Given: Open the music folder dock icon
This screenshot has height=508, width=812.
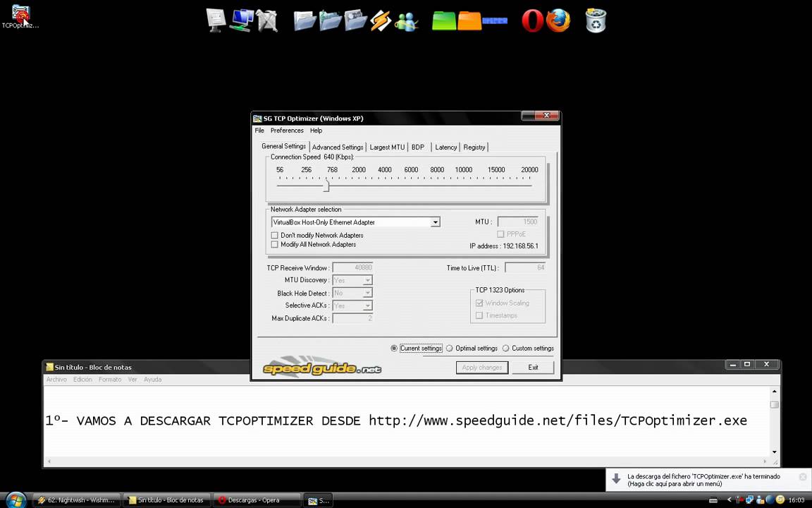Looking at the screenshot, I should (330, 20).
